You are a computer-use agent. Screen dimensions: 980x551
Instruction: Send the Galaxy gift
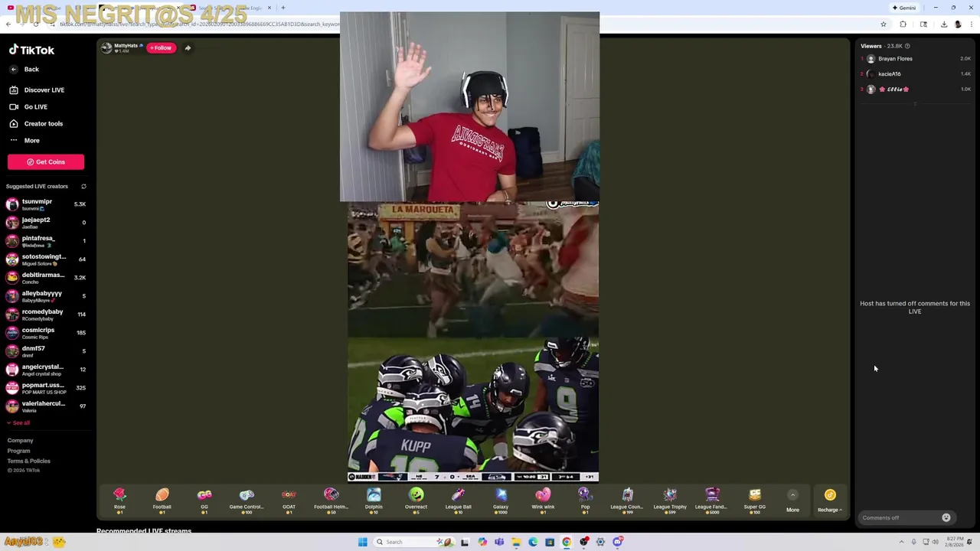point(501,500)
